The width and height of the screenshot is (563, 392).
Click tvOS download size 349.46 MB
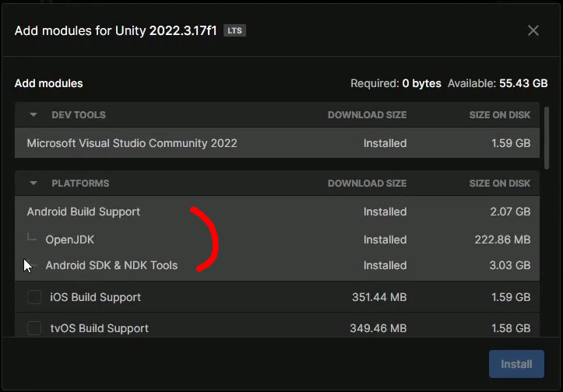tap(378, 328)
